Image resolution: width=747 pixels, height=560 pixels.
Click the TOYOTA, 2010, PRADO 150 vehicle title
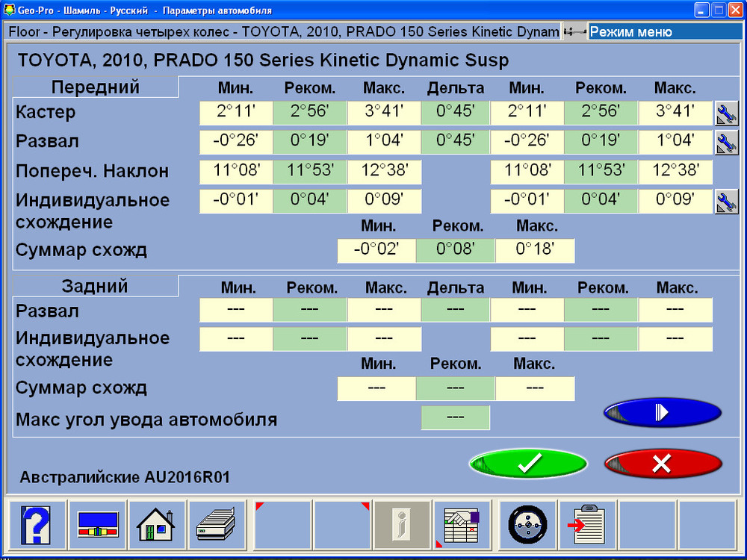tap(264, 60)
